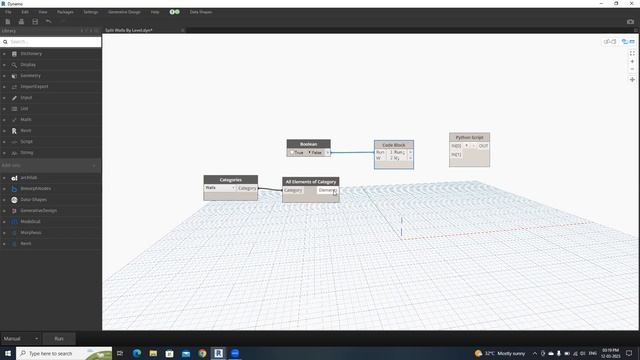The width and height of the screenshot is (640, 360).
Task: Click the BimorphNodes add-on icon
Action: pos(14,189)
